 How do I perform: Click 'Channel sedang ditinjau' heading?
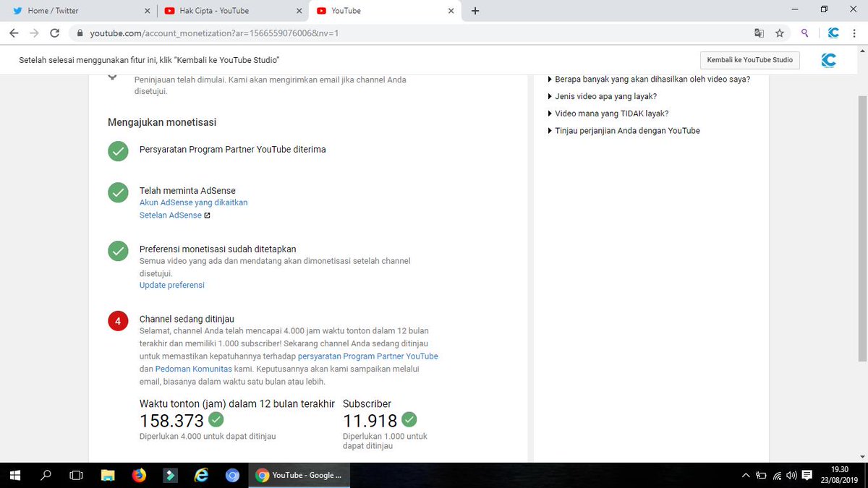tap(187, 319)
